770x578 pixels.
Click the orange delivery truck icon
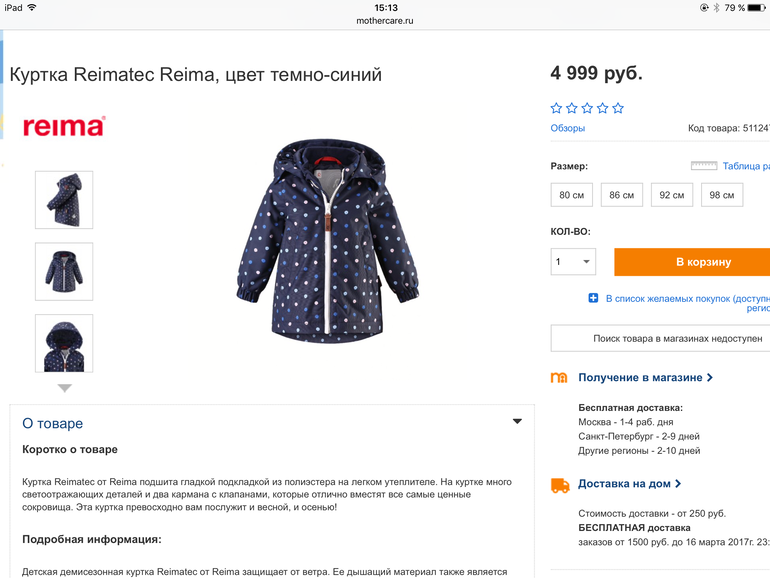pyautogui.click(x=560, y=485)
